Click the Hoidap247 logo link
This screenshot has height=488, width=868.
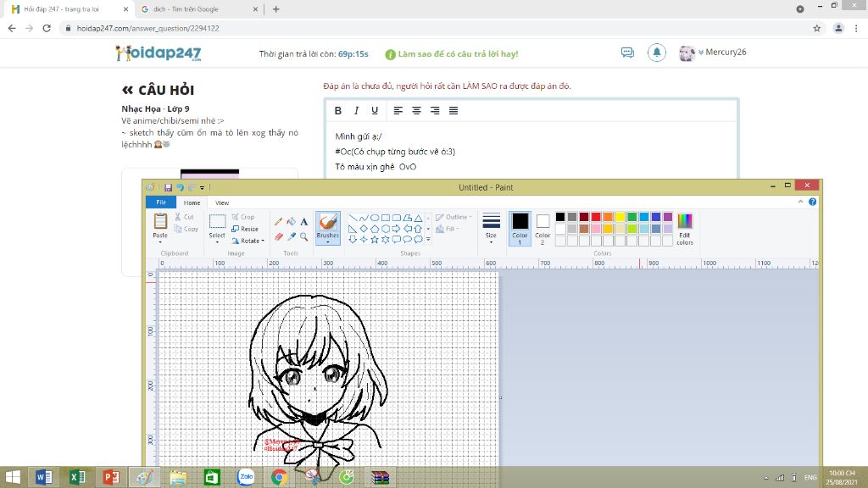[x=159, y=53]
